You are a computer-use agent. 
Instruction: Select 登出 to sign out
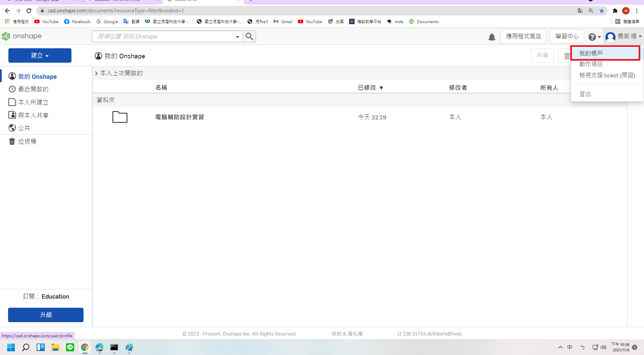pos(585,94)
